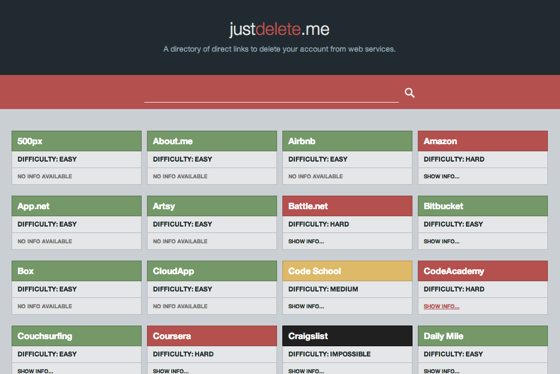Viewport: 560px width, 374px height.
Task: Click Artsy's Difficulty: Easy label
Action: tap(182, 224)
